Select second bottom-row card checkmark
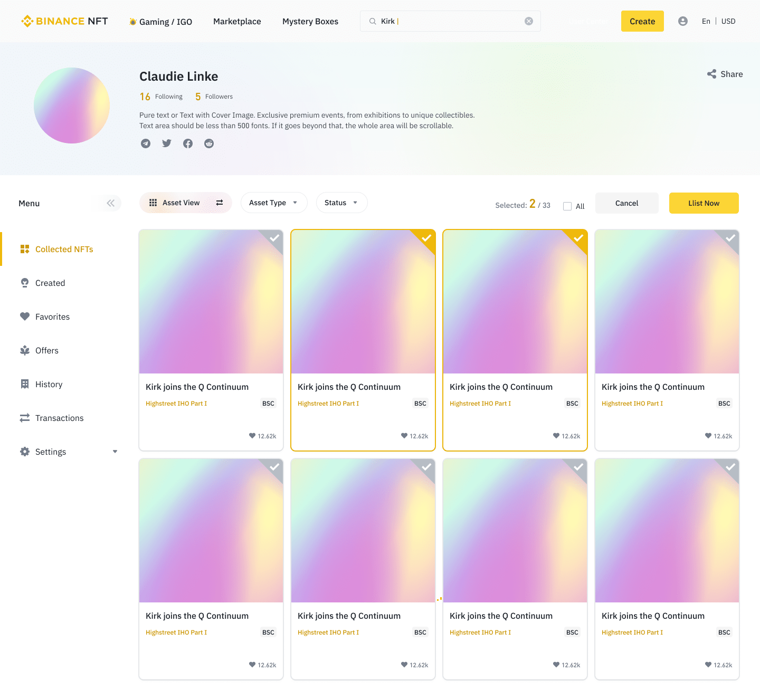Screen dimensions: 760x700 pos(426,467)
